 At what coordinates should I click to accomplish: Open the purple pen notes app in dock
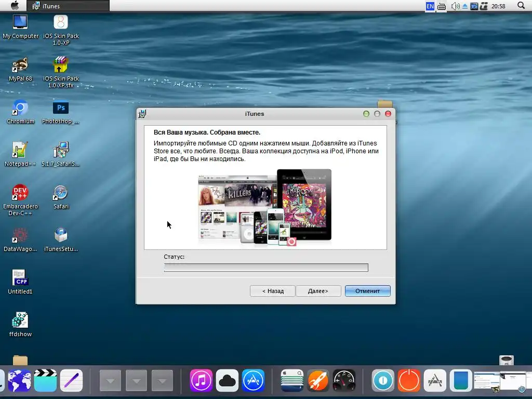pyautogui.click(x=71, y=381)
